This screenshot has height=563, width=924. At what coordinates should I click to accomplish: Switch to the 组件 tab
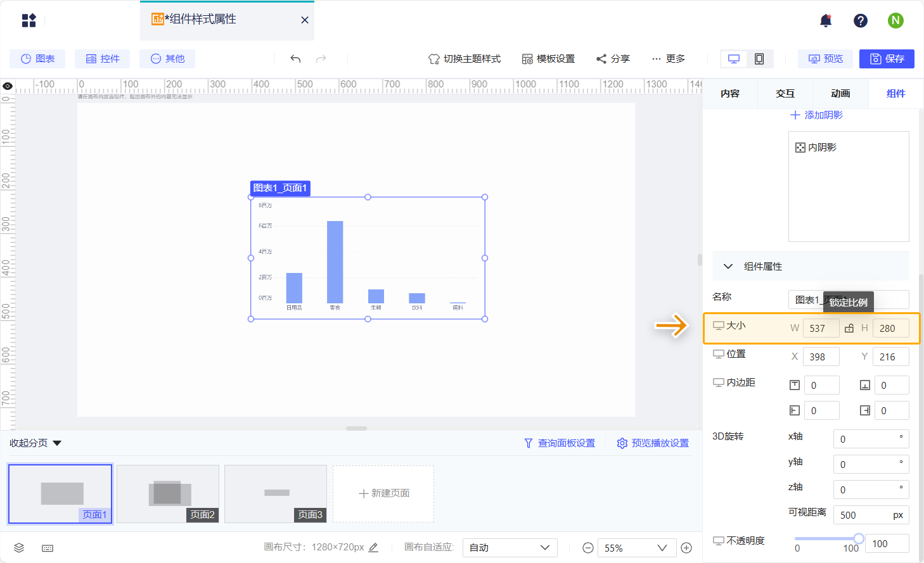(895, 94)
